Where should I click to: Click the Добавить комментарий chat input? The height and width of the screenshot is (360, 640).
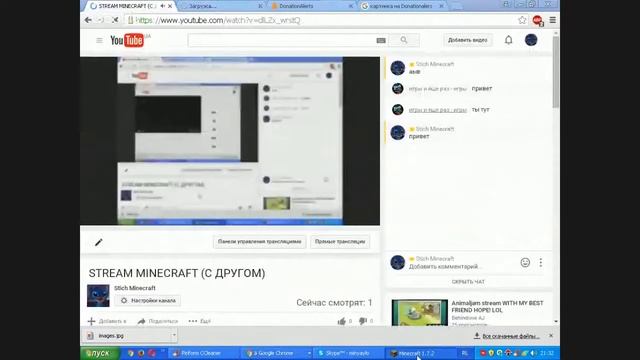point(444,267)
